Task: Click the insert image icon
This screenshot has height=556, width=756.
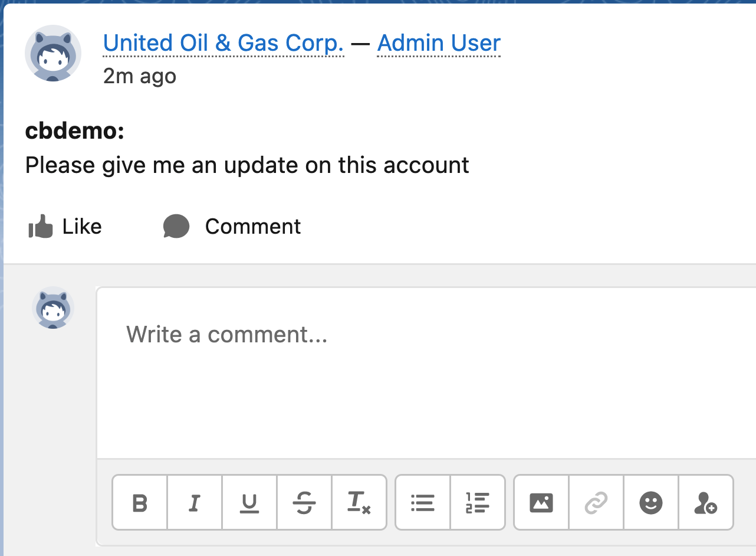Action: pos(541,503)
